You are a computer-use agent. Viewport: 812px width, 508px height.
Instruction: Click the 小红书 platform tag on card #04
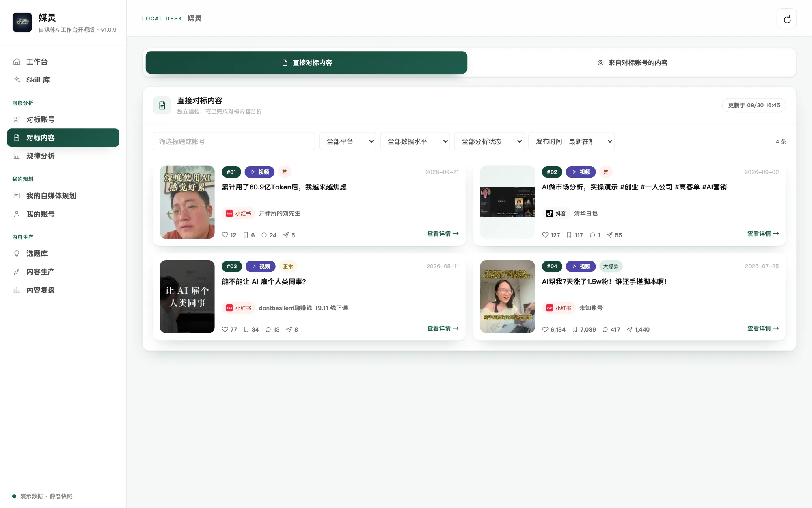click(559, 308)
